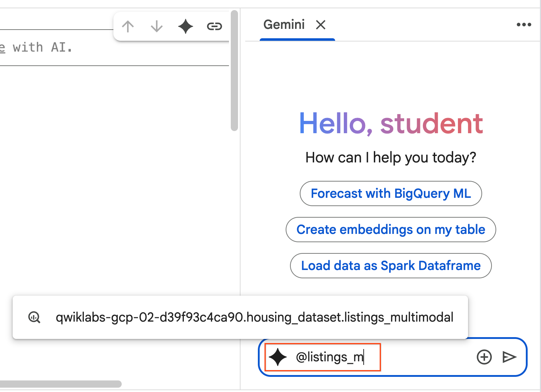Choose Create embeddings on my table
541x392 pixels.
tap(391, 230)
